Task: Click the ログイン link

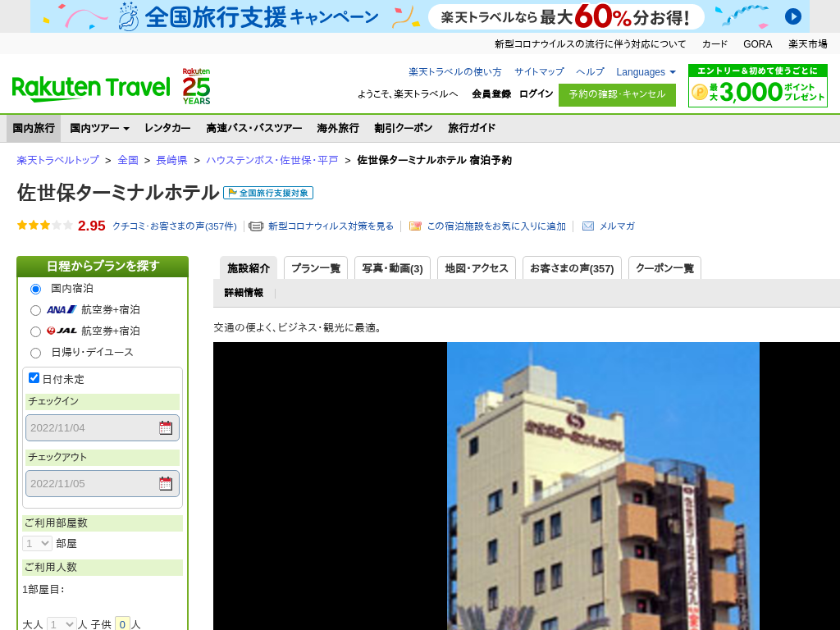Action: (x=536, y=94)
